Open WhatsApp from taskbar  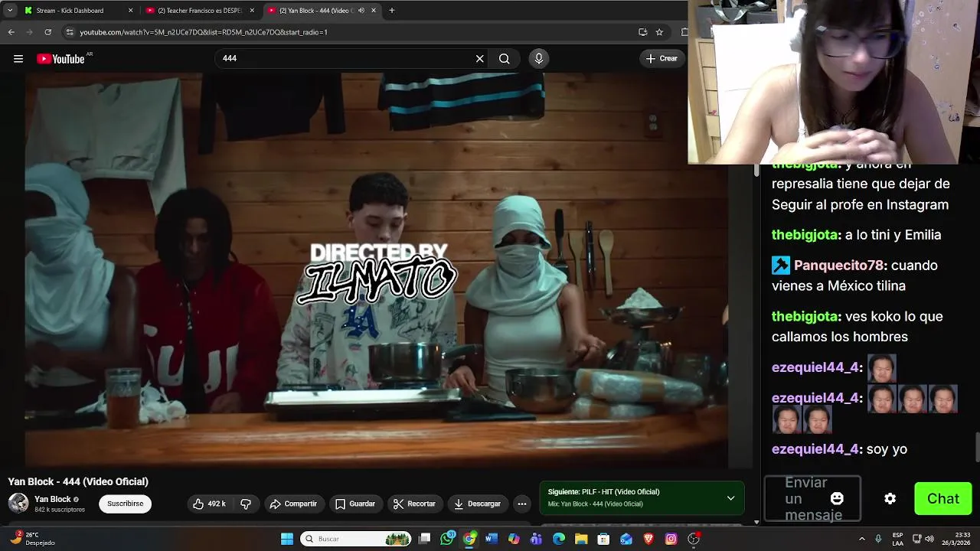[447, 539]
